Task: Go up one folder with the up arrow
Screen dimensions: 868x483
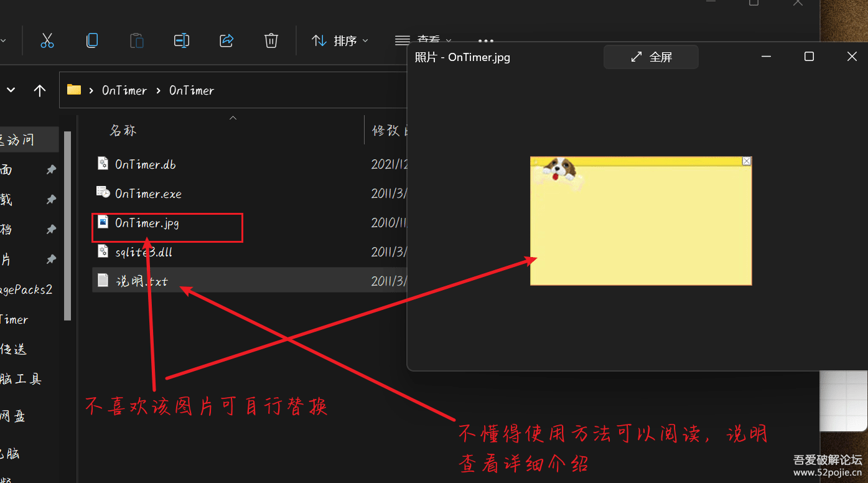Action: click(40, 91)
